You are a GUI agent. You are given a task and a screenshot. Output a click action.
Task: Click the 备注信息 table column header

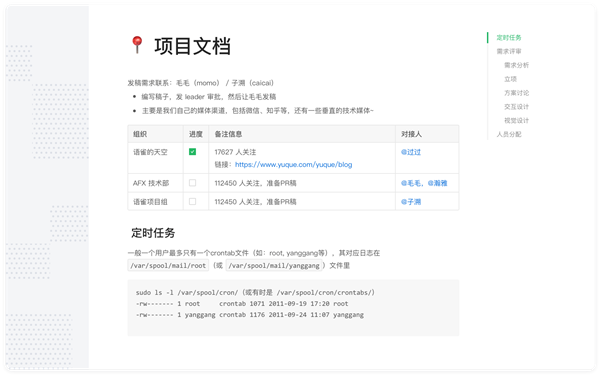tap(228, 134)
